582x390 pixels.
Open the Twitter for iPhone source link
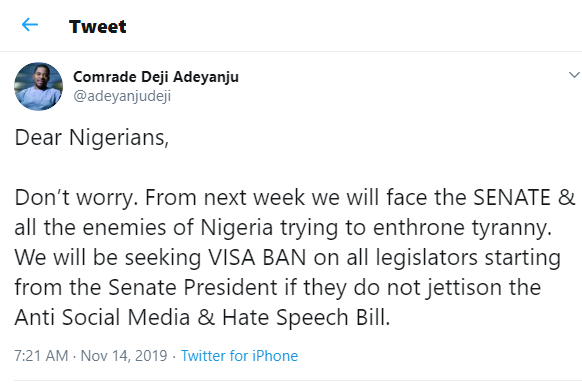pyautogui.click(x=239, y=356)
